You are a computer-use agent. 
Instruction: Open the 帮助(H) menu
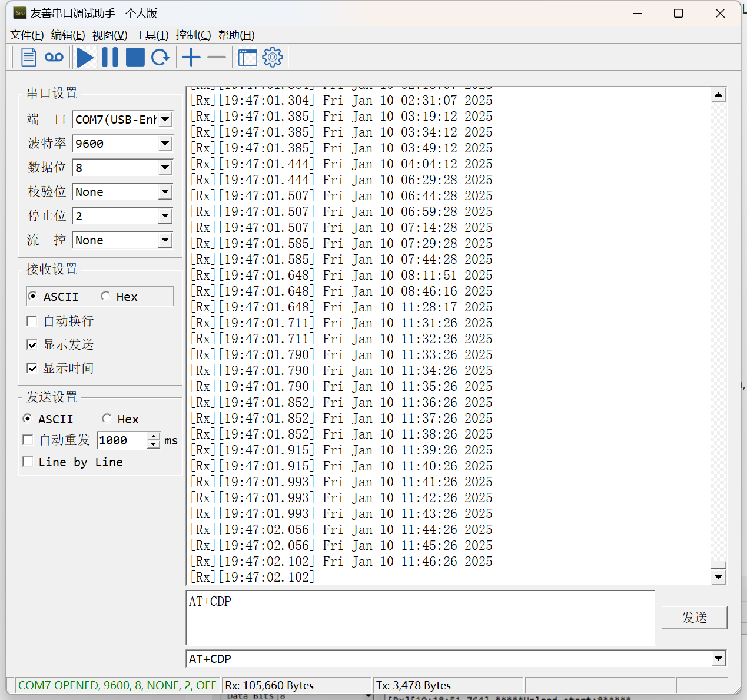coord(237,35)
